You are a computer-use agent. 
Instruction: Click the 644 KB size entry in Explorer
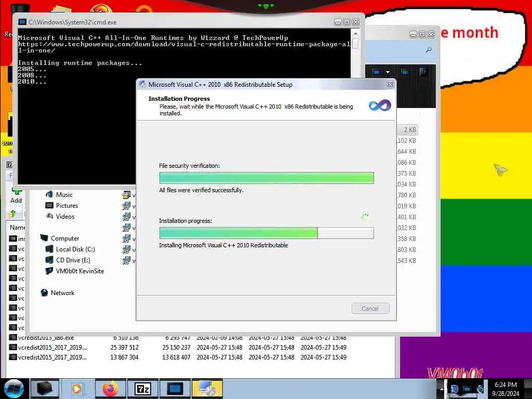[x=407, y=152]
